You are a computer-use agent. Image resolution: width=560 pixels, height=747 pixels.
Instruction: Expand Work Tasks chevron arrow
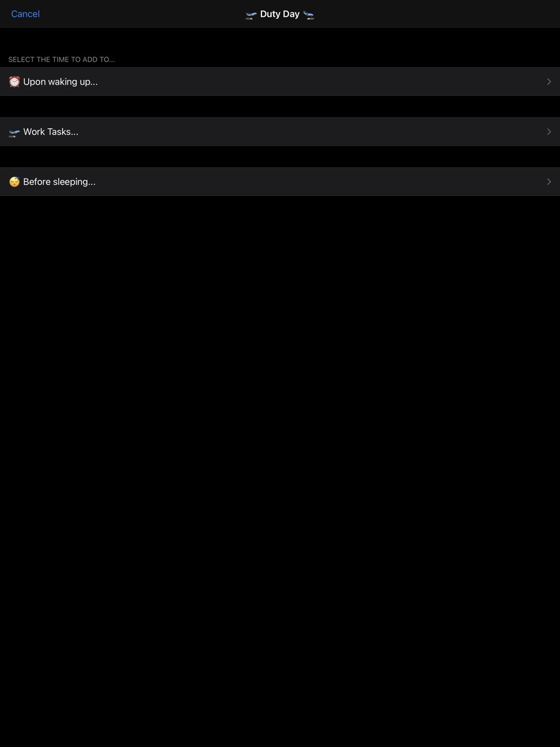(549, 132)
